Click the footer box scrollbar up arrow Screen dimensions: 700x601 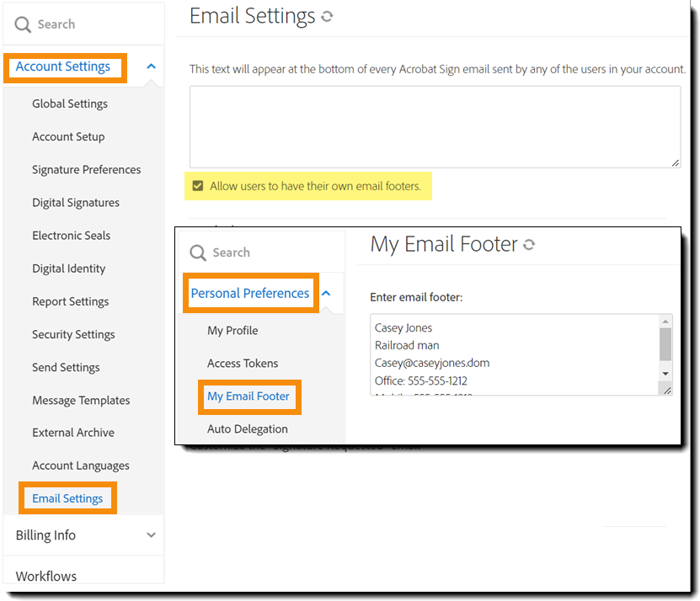[x=665, y=322]
